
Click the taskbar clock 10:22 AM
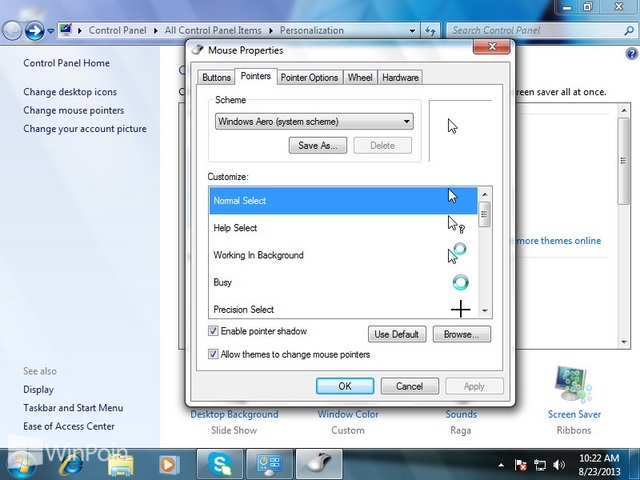[599, 458]
